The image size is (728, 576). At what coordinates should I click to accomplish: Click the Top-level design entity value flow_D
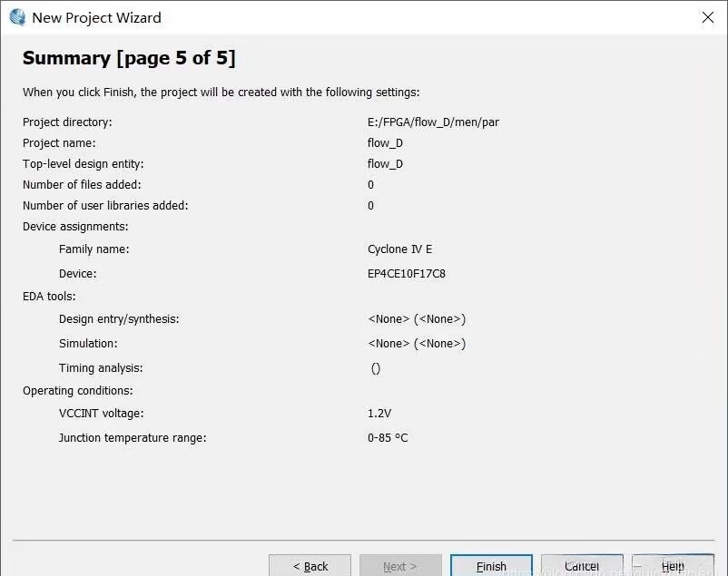[x=385, y=164]
